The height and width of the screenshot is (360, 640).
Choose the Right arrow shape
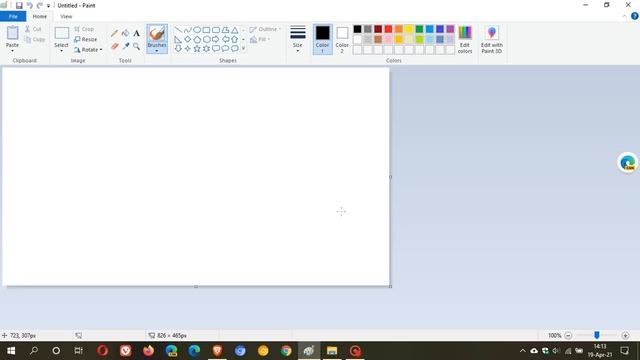pos(216,40)
